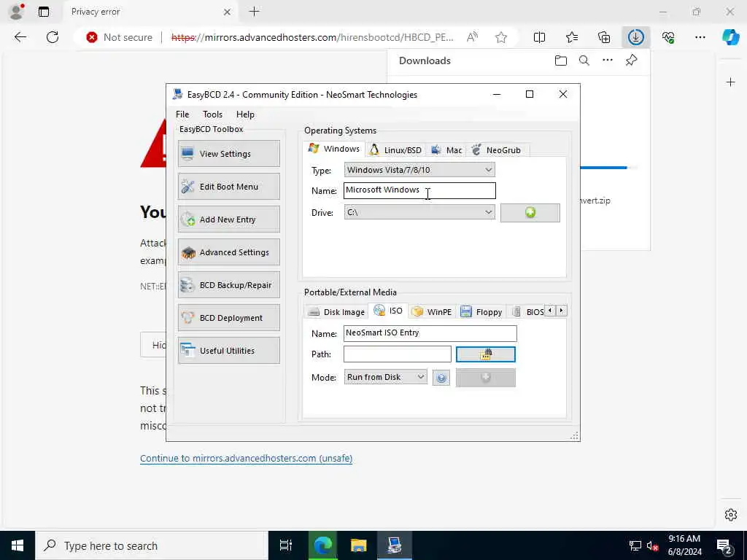Open Edge profile icon
This screenshot has height=560, width=747.
tap(17, 12)
